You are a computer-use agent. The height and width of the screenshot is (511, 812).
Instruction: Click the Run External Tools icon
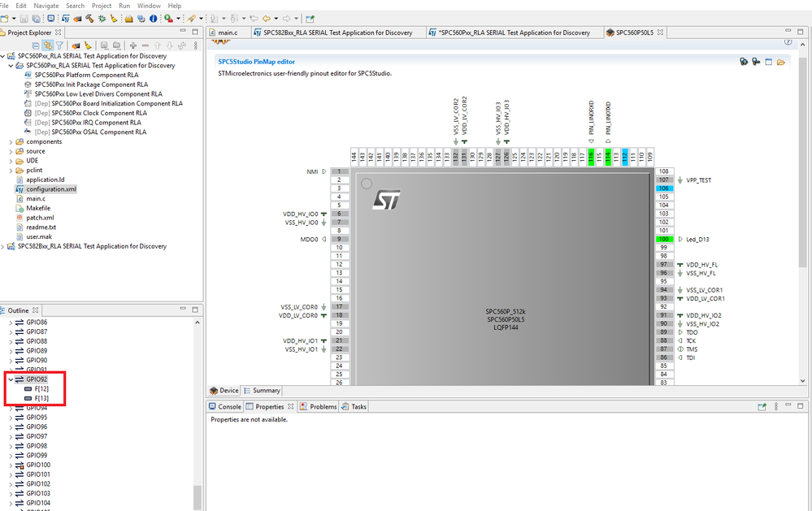point(168,19)
